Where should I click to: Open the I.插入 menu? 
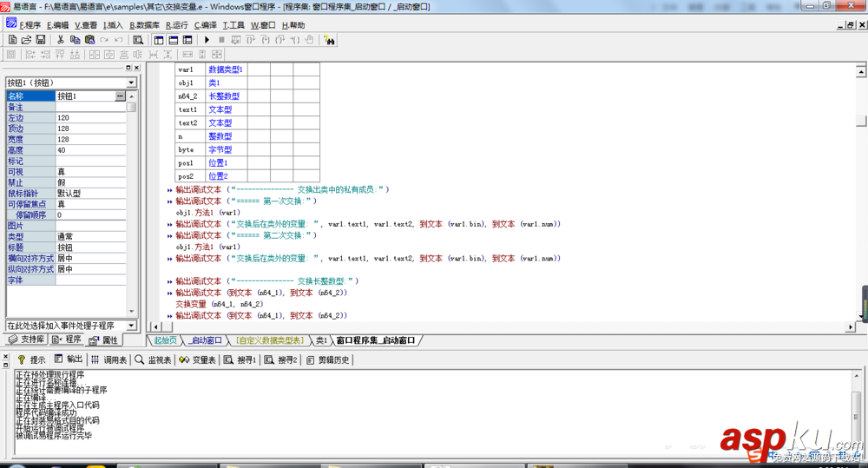(113, 25)
